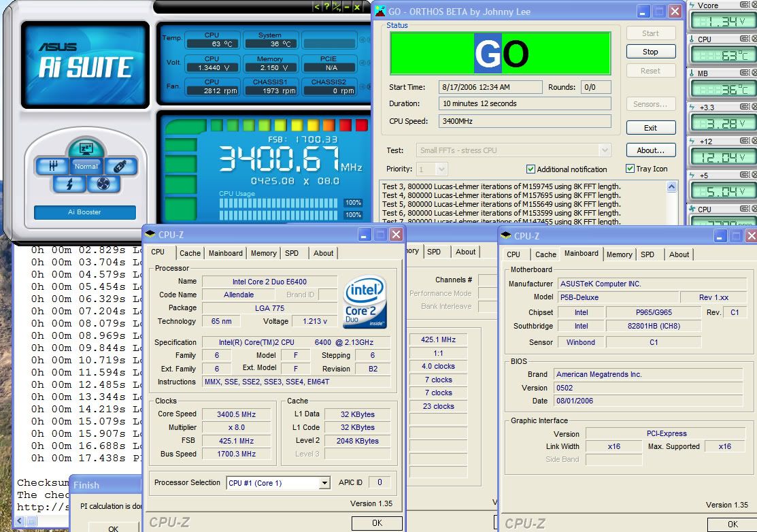Open the Q-Fan fan icon in AI Suite
The height and width of the screenshot is (532, 757).
(103, 184)
